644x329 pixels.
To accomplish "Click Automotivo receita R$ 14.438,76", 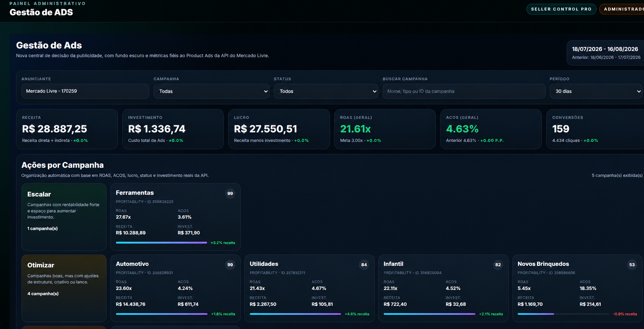I will coord(131,304).
